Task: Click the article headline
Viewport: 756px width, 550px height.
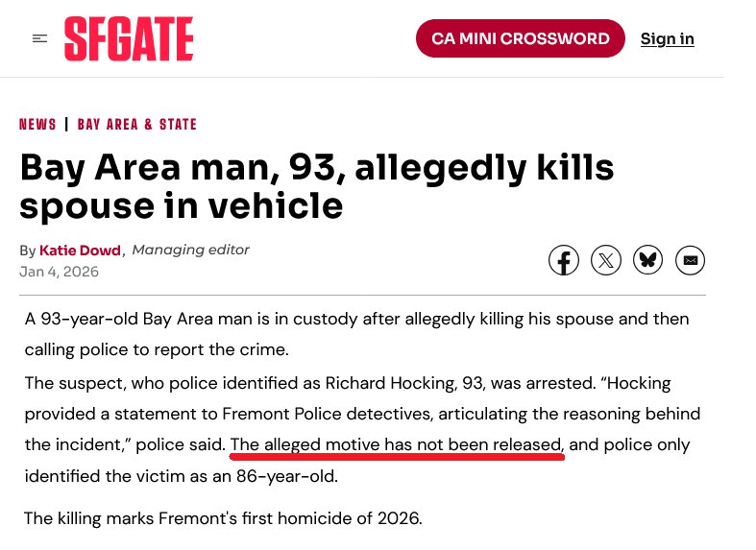Action: tap(317, 185)
